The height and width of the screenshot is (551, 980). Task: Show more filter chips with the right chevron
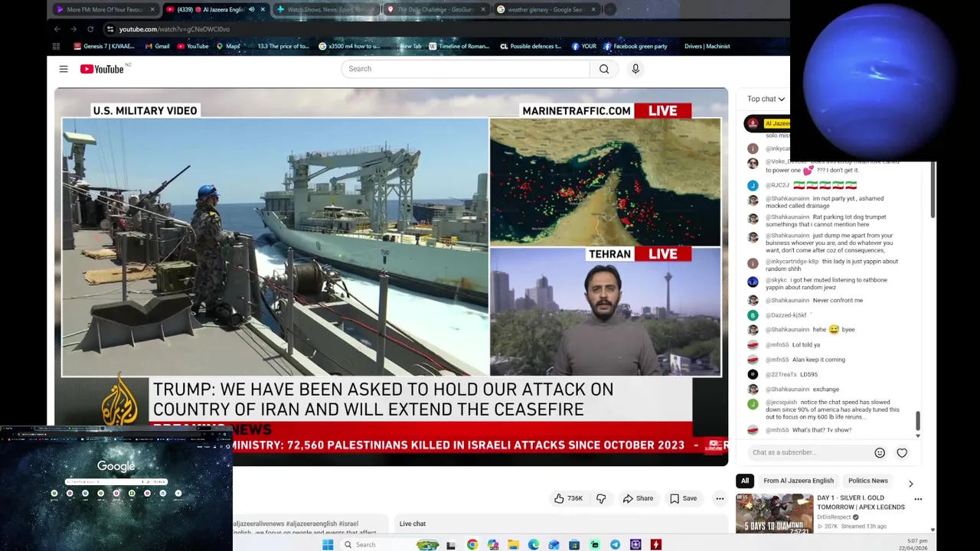pos(910,484)
